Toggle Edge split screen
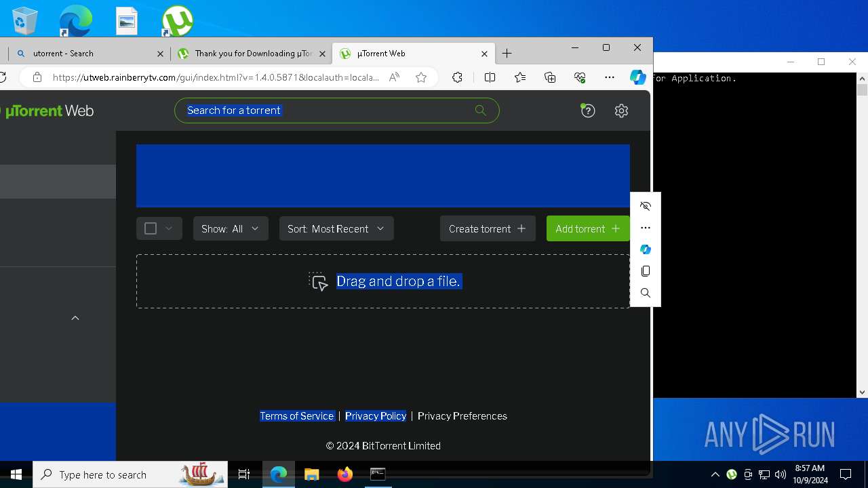 coord(490,77)
